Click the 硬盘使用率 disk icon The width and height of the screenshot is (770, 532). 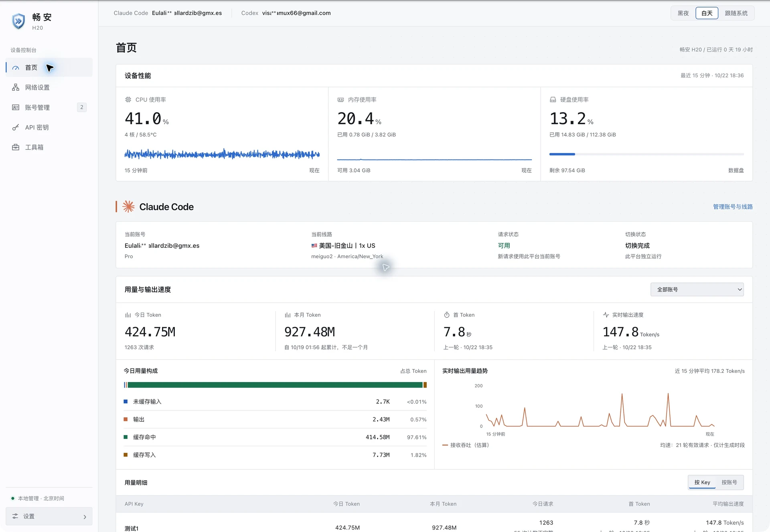pyautogui.click(x=553, y=99)
